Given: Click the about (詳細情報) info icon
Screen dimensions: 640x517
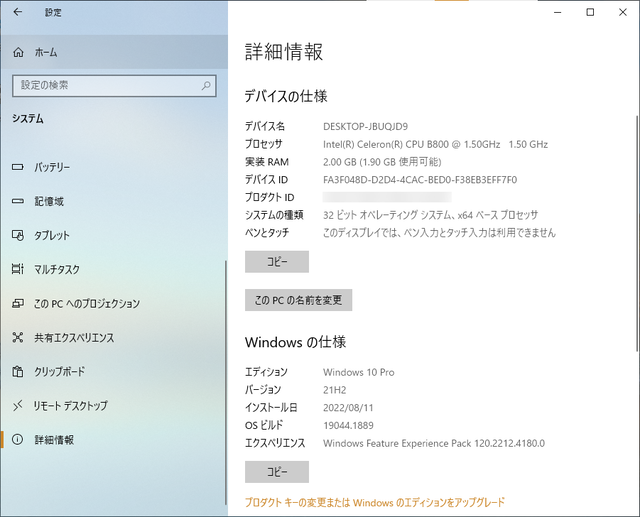Looking at the screenshot, I should tap(18, 439).
